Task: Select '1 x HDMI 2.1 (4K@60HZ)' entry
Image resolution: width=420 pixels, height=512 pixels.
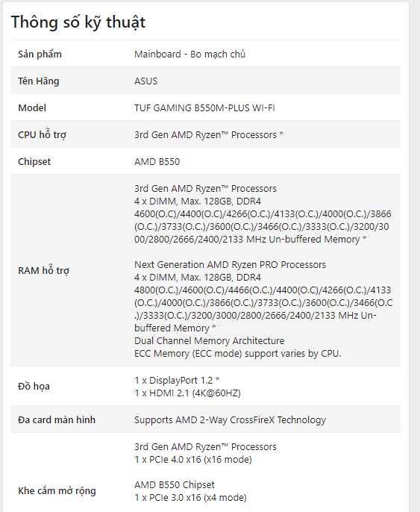Action: (188, 393)
